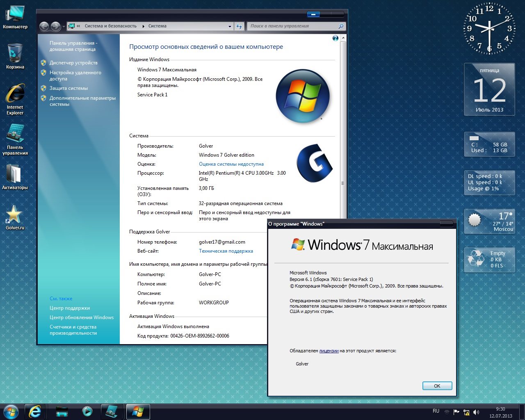525x420 pixels.
Task: Click scrollbar up arrow in System window
Action: (x=343, y=38)
